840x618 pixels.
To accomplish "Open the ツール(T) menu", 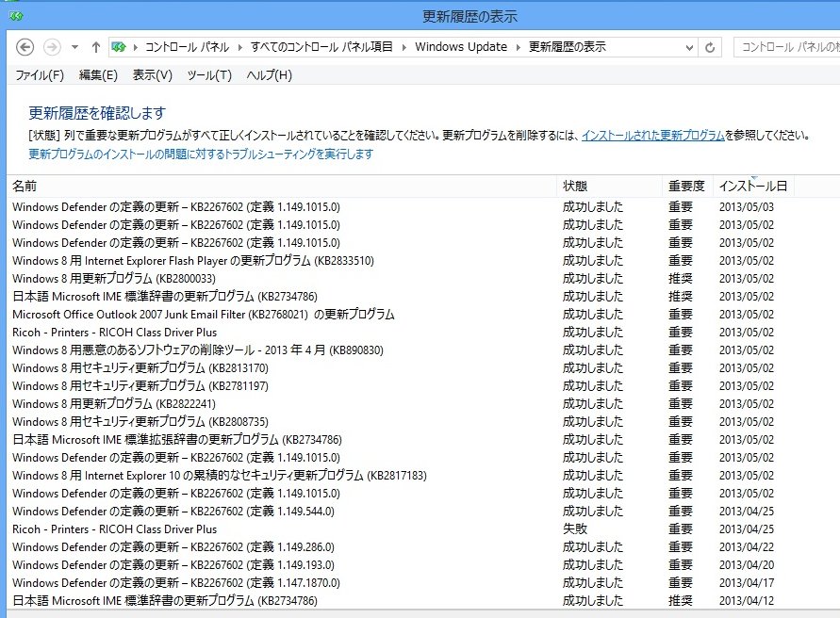I will (x=209, y=75).
